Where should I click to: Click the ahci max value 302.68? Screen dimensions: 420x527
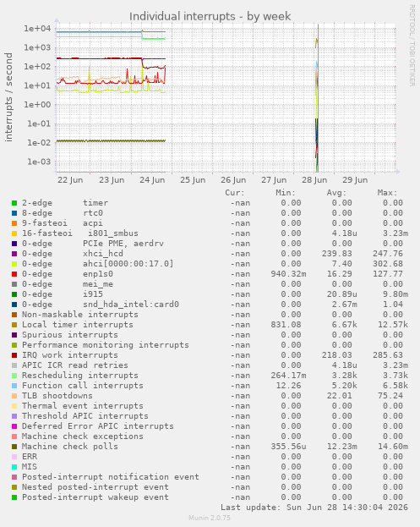387,264
